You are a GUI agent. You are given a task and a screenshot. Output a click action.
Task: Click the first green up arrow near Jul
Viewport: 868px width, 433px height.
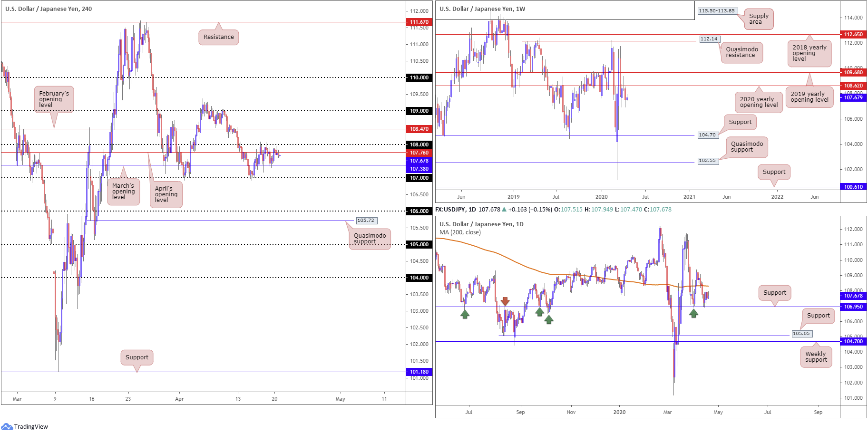tap(465, 314)
